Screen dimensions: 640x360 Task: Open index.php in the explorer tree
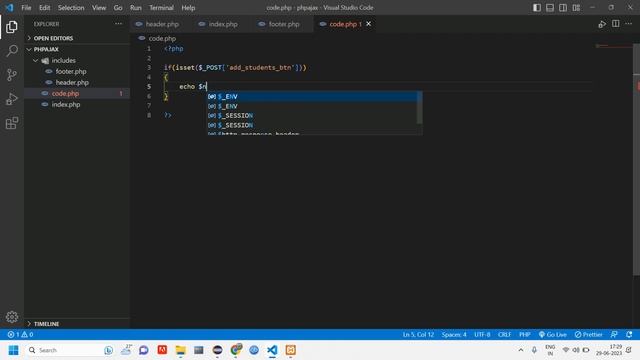point(77,104)
